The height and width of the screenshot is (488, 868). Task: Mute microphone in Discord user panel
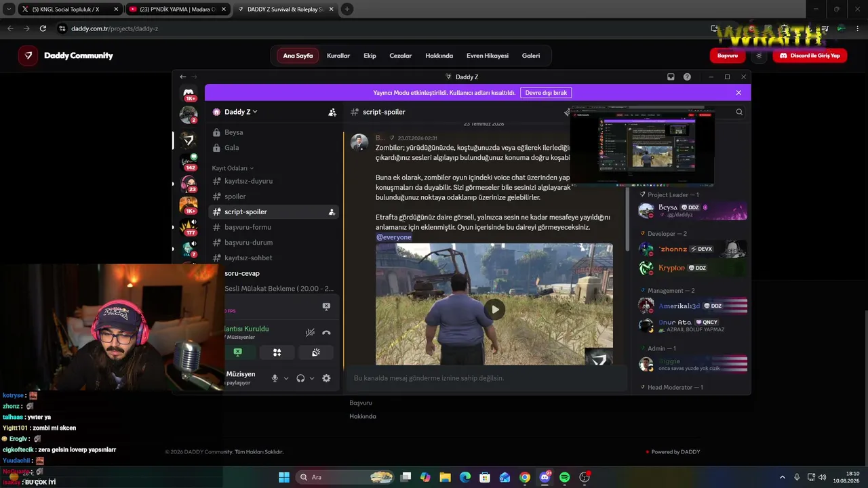pyautogui.click(x=275, y=378)
